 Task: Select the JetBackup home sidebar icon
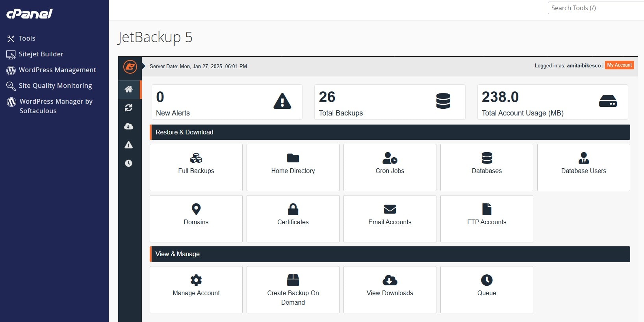[129, 89]
